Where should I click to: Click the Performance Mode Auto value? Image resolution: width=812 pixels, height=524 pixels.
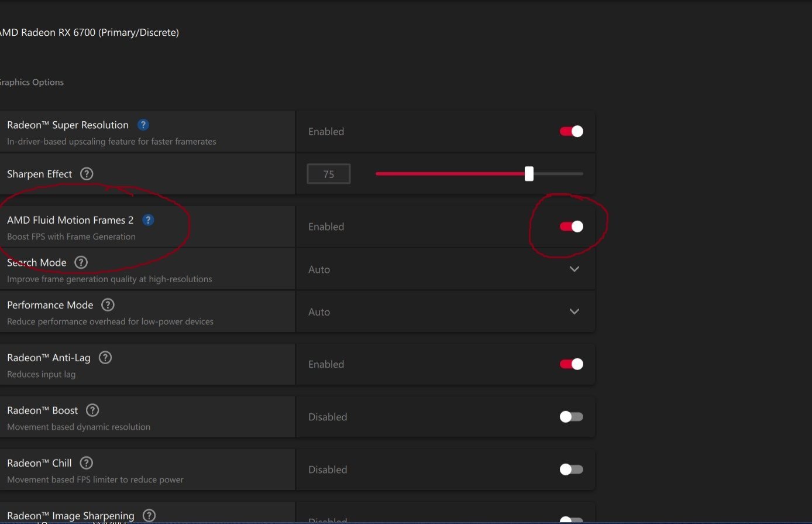pos(319,312)
